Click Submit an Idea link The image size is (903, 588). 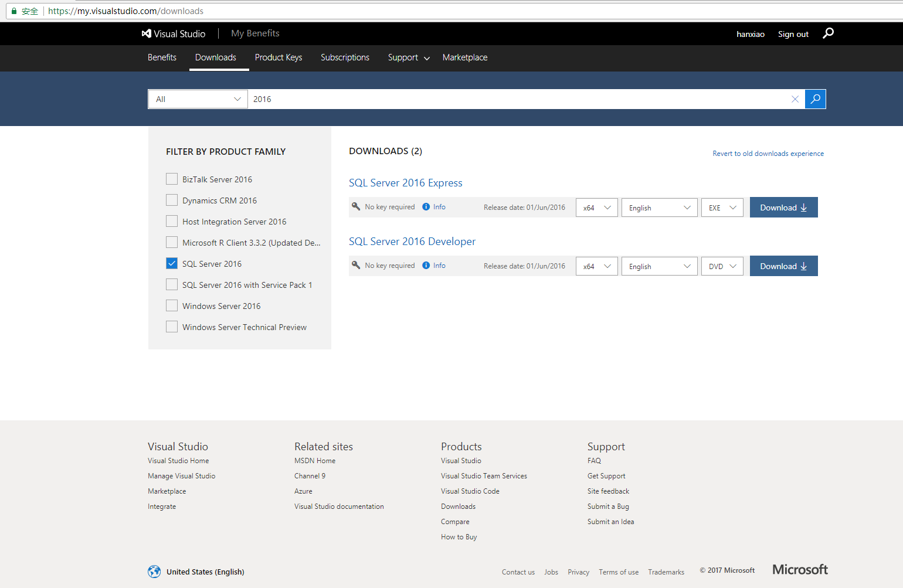[610, 522]
